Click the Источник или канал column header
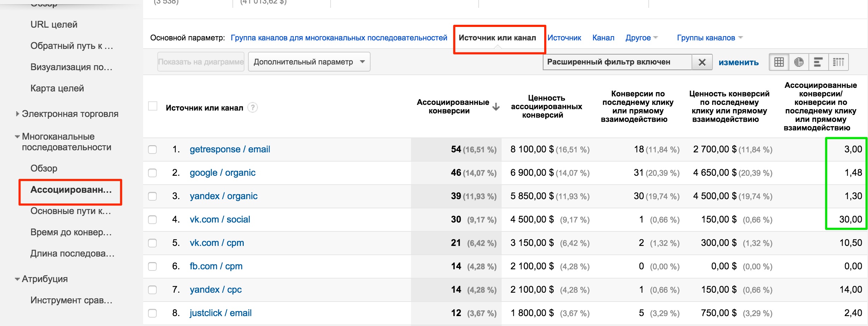Viewport: 868px width, 326px height. tap(204, 108)
